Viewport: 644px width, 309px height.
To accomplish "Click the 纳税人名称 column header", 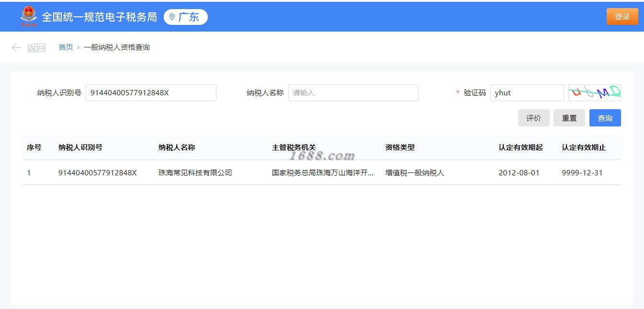I will (x=177, y=148).
